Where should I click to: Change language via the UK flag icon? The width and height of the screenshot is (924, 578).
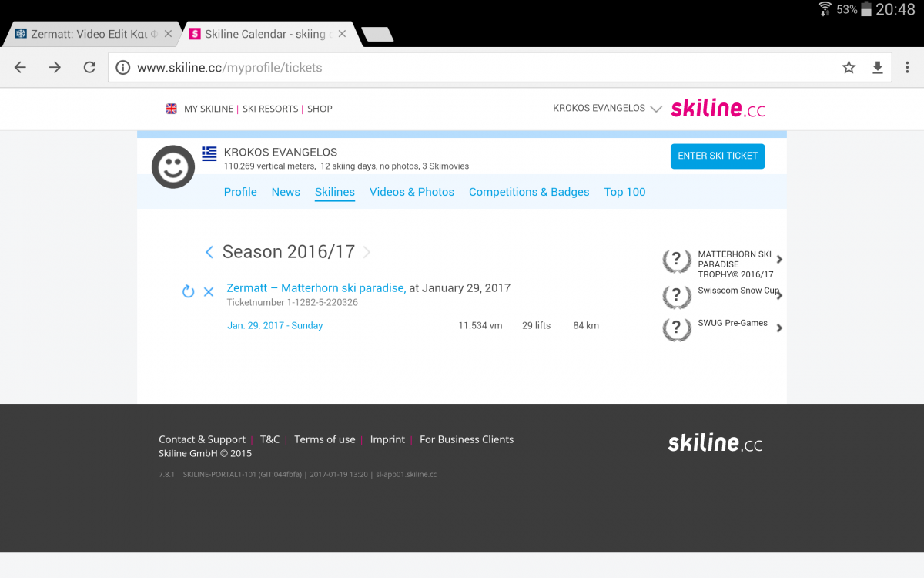tap(171, 109)
